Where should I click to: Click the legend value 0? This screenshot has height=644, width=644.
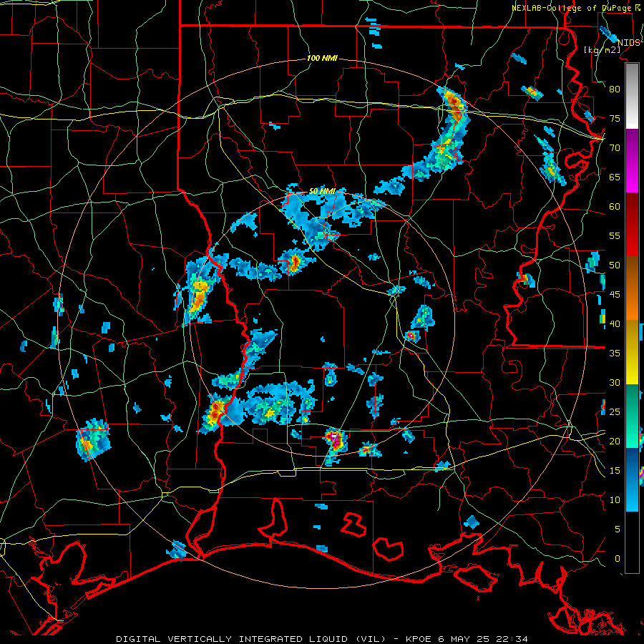[618, 559]
